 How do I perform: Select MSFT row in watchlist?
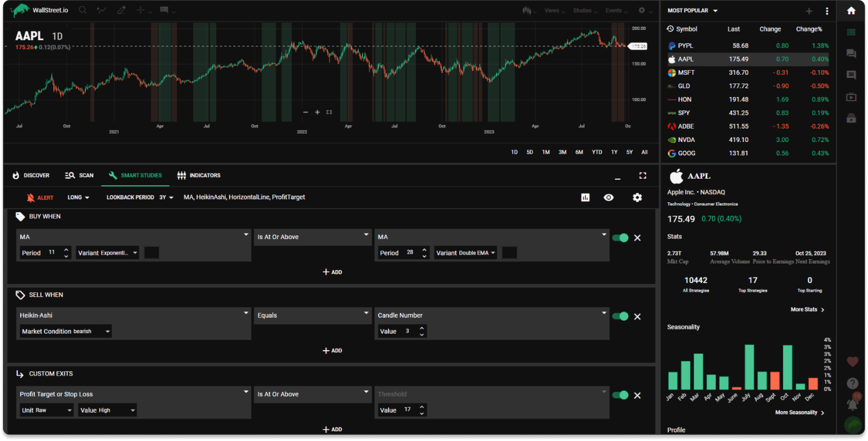[748, 73]
